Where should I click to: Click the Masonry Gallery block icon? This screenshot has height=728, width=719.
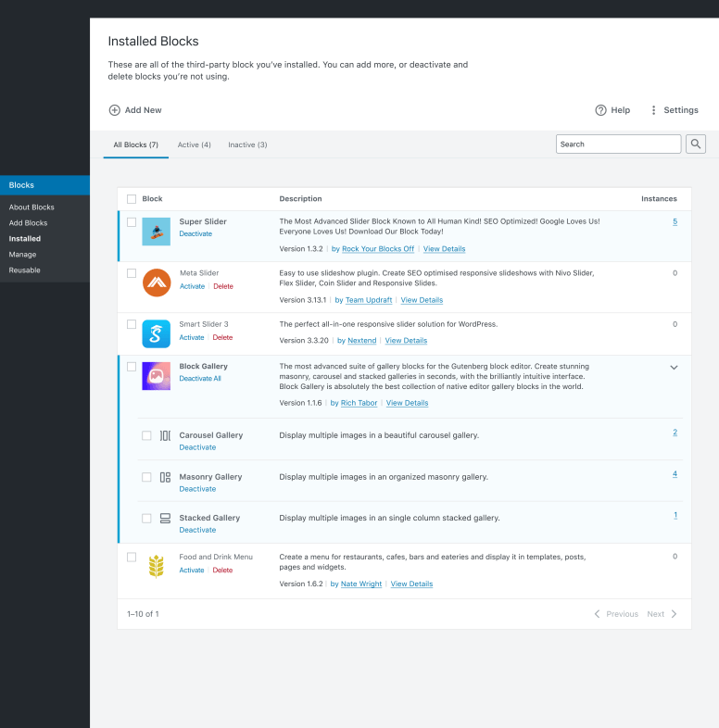(165, 477)
